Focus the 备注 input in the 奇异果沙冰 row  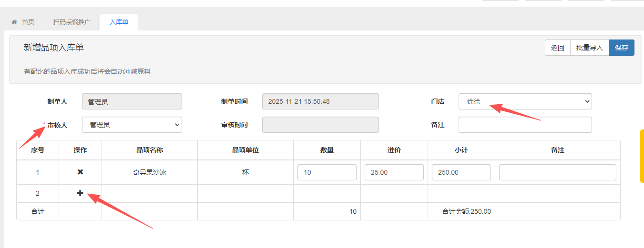tap(557, 172)
